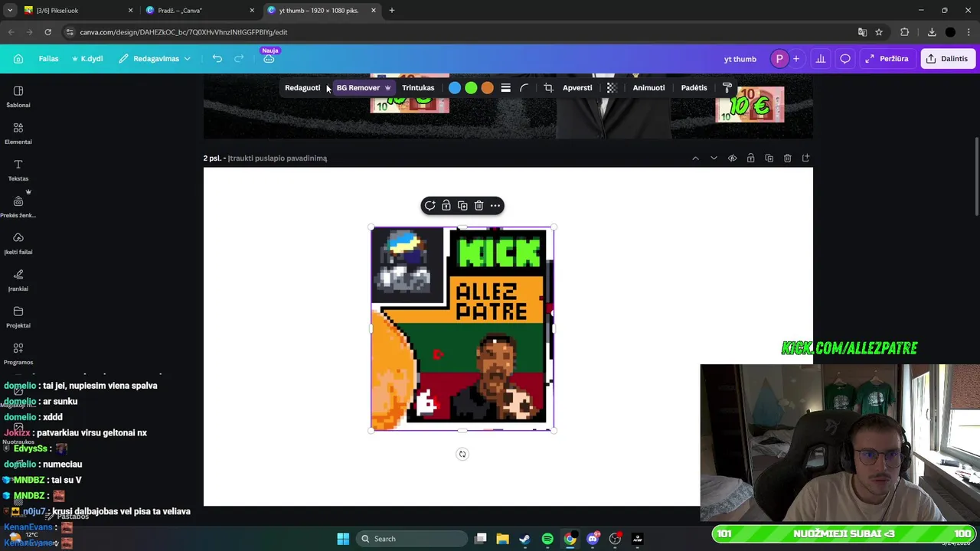Click the Apversti flip button

pos(577,88)
